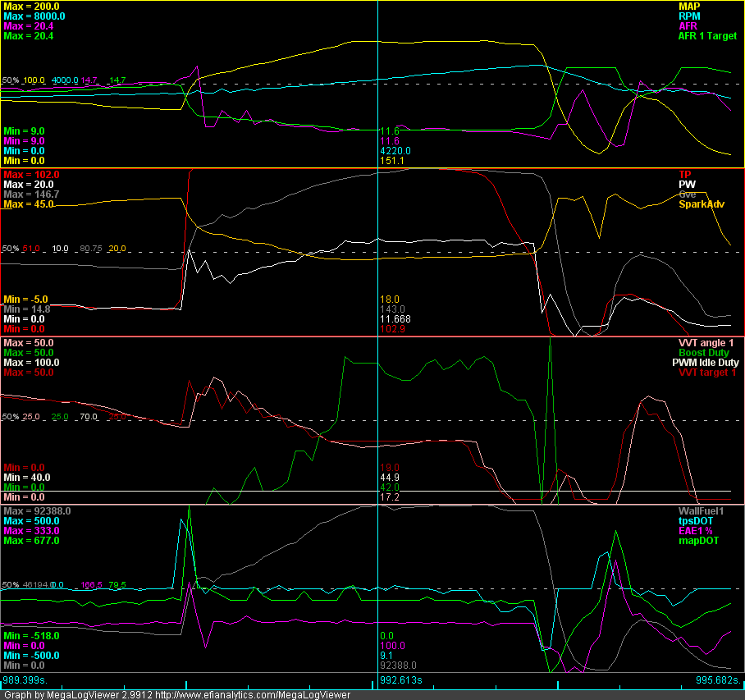Click the 992.613s cursor time marker
Image resolution: width=745 pixels, height=700 pixels.
point(401,680)
